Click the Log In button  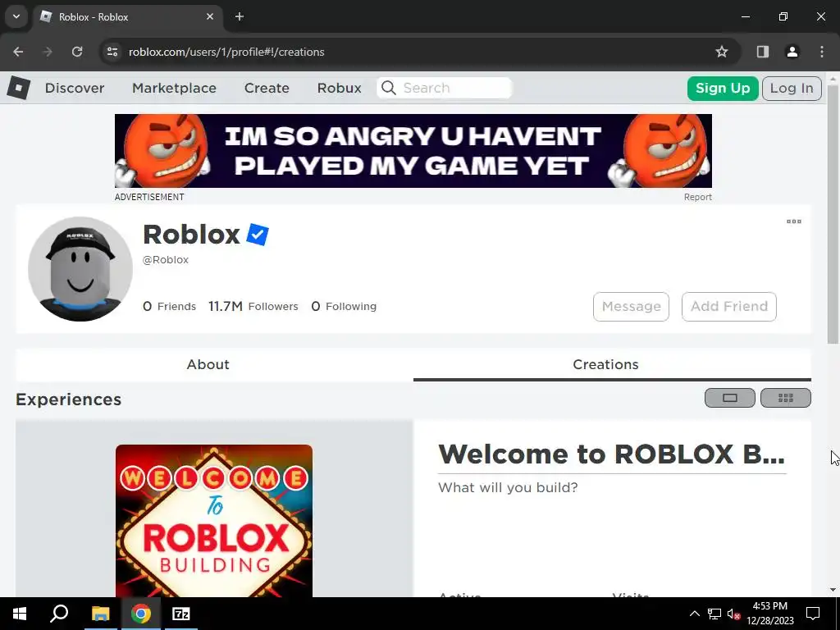[792, 89]
